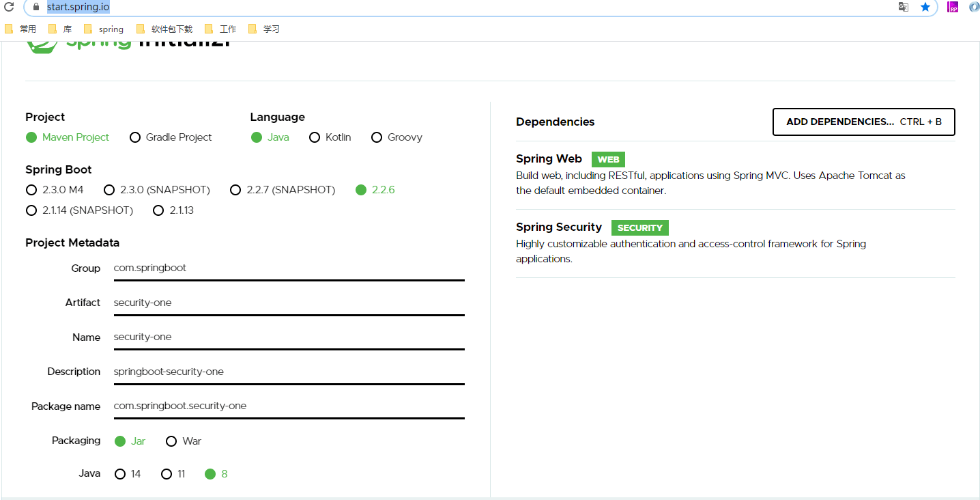The width and height of the screenshot is (980, 500).
Task: Select Spring Boot 2.1.14 (SNAPSHOT)
Action: click(x=79, y=210)
